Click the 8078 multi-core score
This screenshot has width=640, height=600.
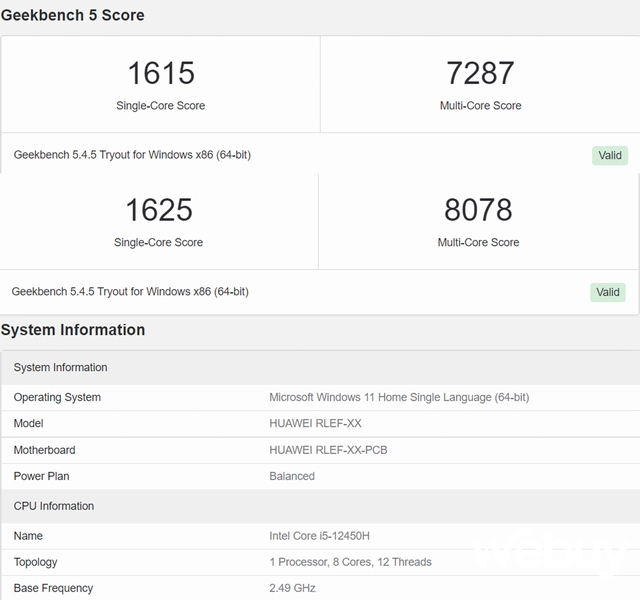(x=478, y=210)
